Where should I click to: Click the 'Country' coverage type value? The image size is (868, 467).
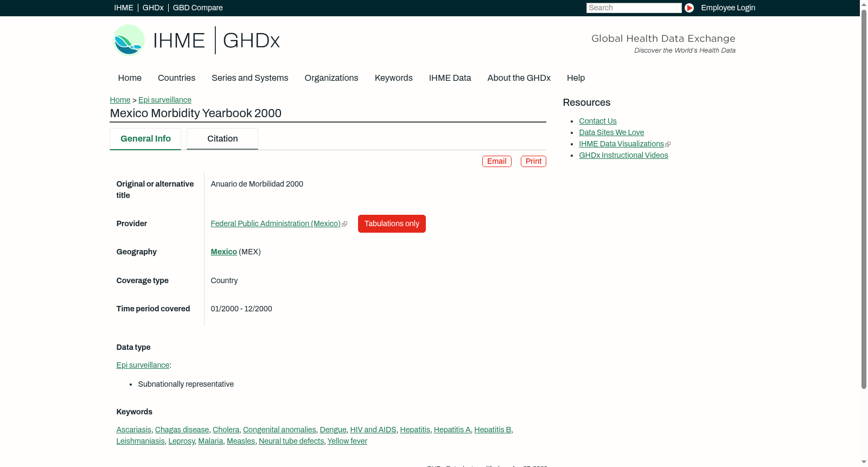click(x=224, y=280)
